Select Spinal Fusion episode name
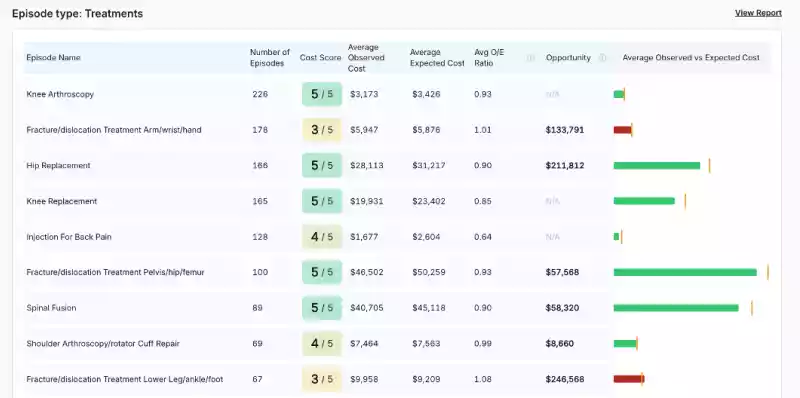Viewport: 800px width, 398px height. (x=51, y=308)
